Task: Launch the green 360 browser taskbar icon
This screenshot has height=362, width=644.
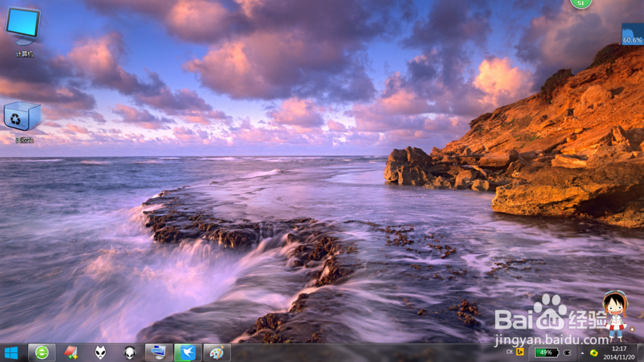Action: pyautogui.click(x=41, y=353)
